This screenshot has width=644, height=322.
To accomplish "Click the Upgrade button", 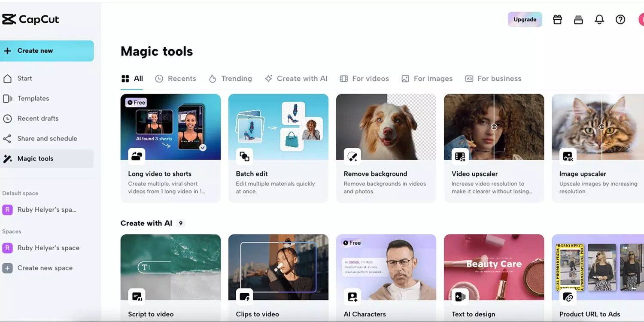I will (x=525, y=19).
